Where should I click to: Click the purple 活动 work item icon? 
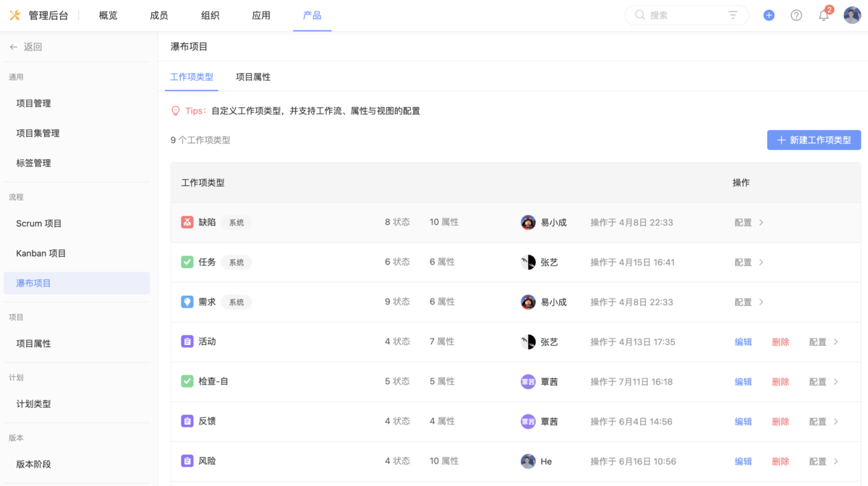tap(188, 341)
